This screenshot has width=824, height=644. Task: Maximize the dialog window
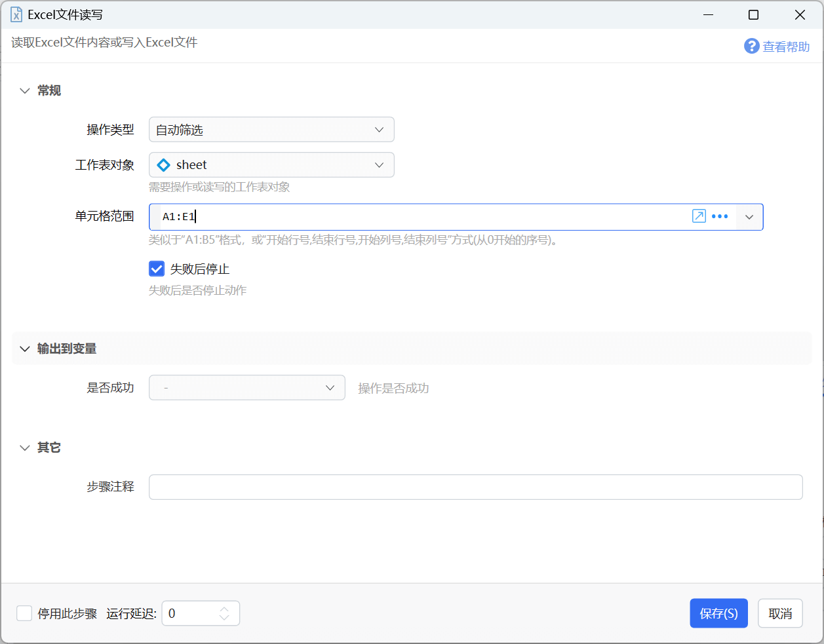pyautogui.click(x=754, y=14)
